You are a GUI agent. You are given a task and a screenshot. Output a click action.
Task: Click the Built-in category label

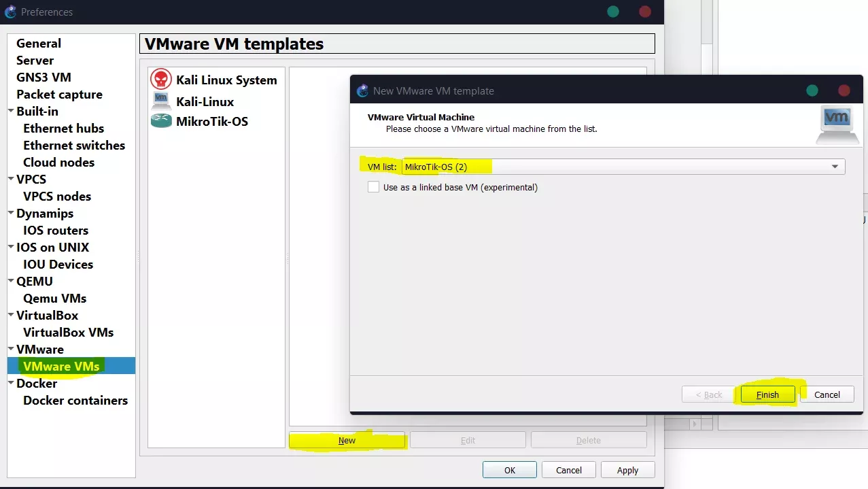point(37,112)
